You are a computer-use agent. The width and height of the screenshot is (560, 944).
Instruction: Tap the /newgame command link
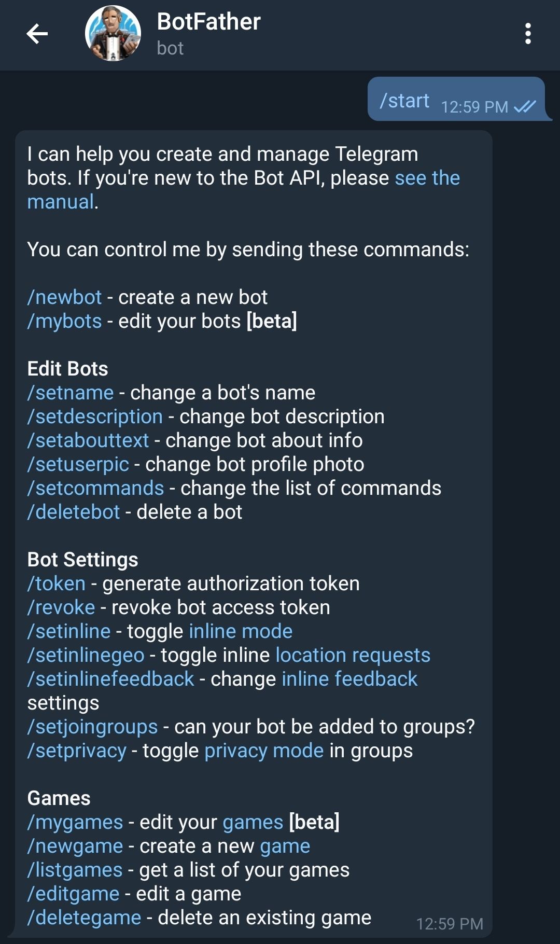[x=76, y=846]
